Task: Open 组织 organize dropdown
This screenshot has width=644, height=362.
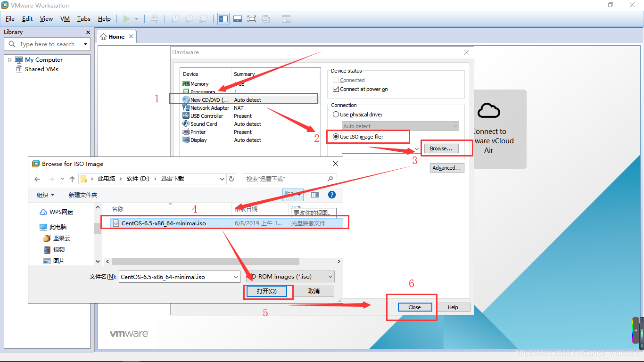Action: click(x=46, y=195)
